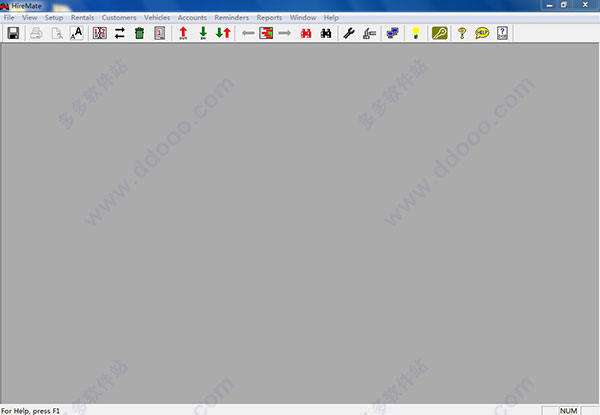Click the wrench icon
The image size is (600, 415).
(x=349, y=33)
